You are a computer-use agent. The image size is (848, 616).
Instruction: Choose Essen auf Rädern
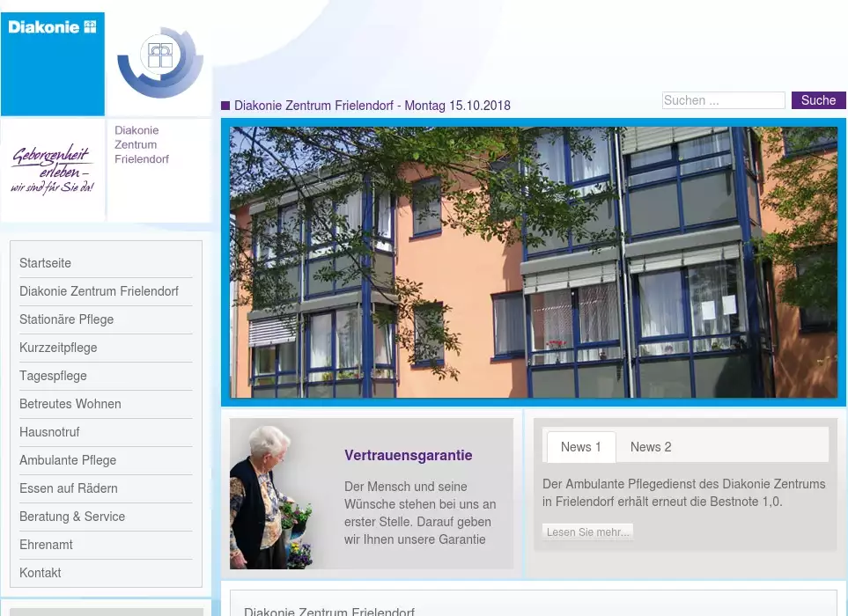coord(69,488)
